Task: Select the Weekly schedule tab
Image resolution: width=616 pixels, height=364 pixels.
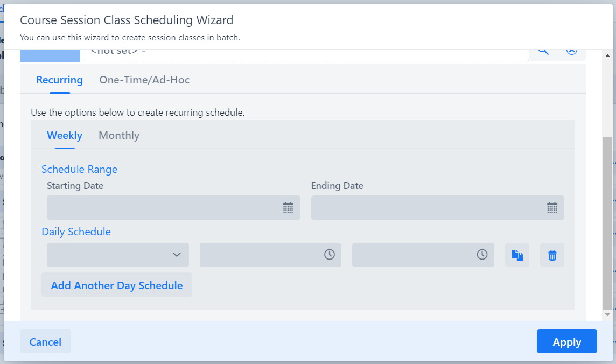Action: [x=65, y=135]
